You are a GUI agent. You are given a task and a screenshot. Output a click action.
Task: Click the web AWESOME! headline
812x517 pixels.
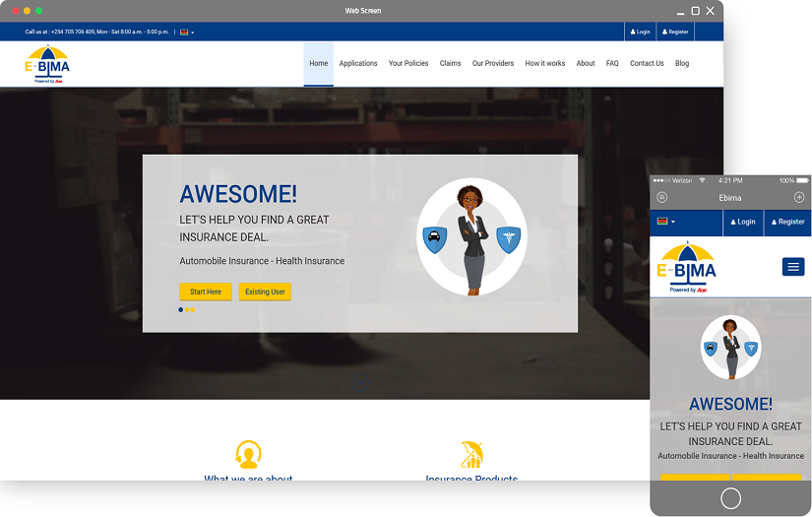click(238, 194)
